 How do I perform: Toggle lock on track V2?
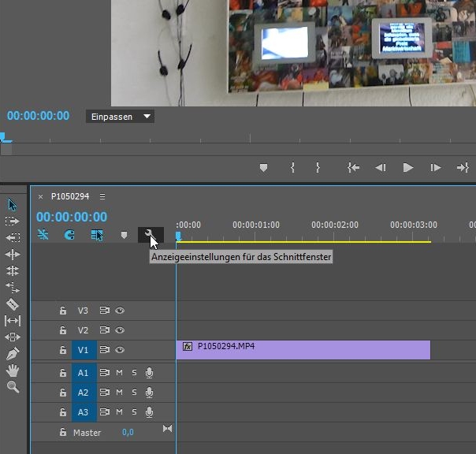[x=63, y=330]
